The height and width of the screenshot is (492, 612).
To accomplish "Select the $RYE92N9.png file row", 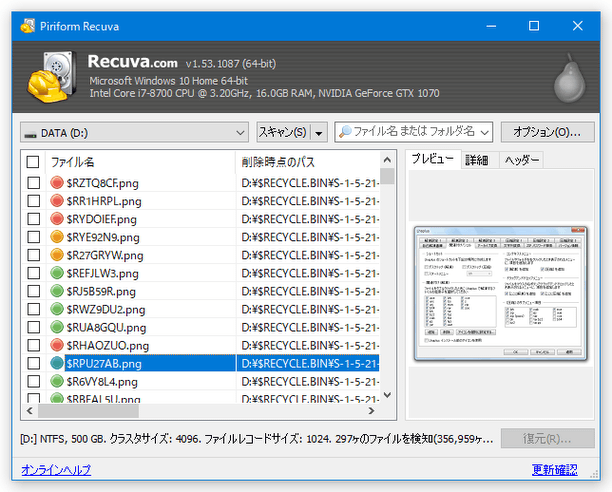I will 200,237.
